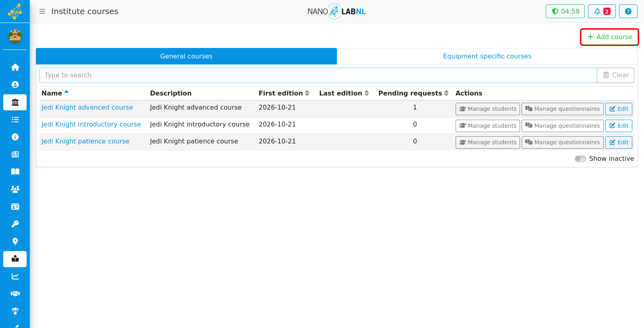Image resolution: width=644 pixels, height=328 pixels.
Task: Click the Add course button
Action: (609, 37)
